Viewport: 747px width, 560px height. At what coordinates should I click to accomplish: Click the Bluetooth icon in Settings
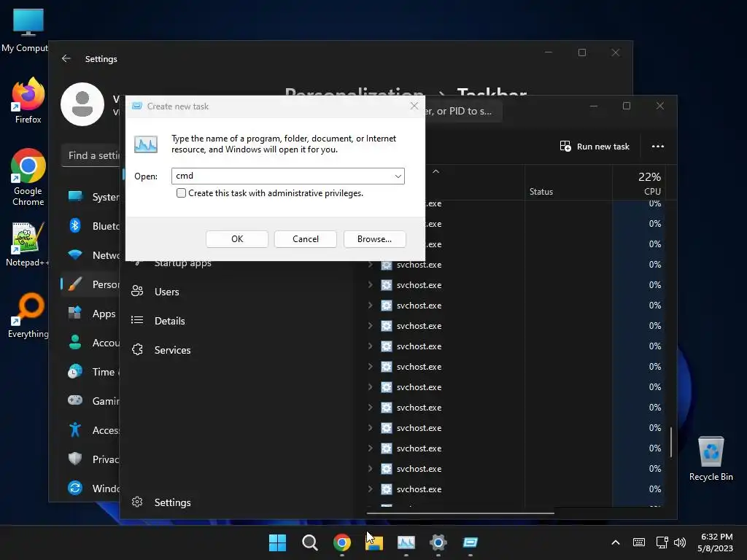pos(75,225)
